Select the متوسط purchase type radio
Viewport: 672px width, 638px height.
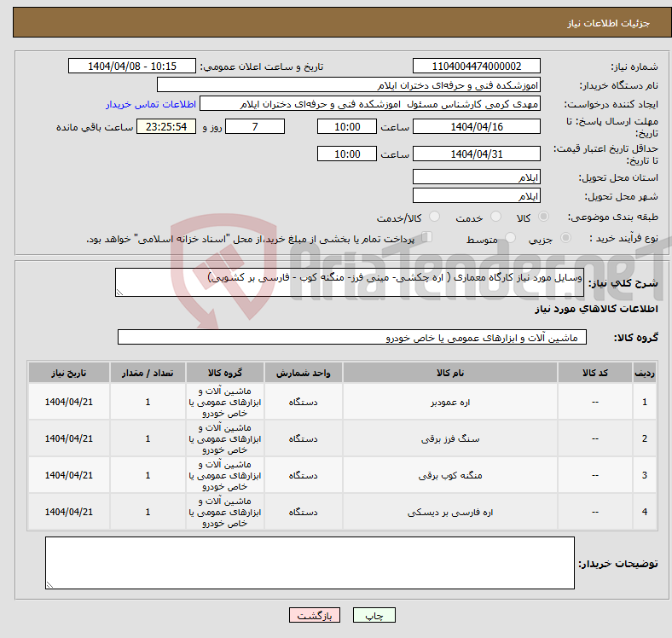510,237
